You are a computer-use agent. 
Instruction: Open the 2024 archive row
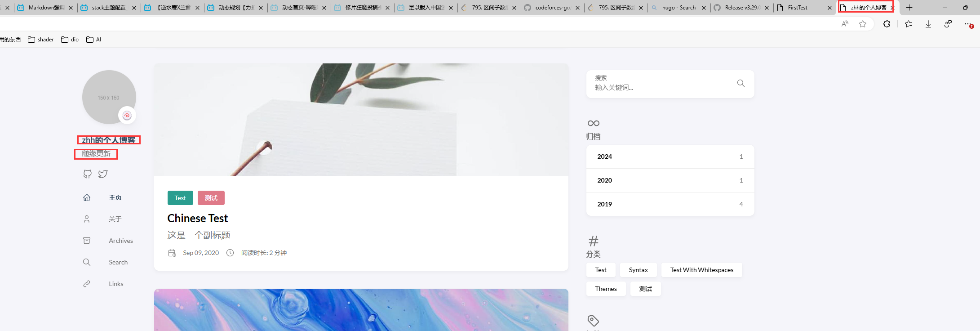[670, 157]
